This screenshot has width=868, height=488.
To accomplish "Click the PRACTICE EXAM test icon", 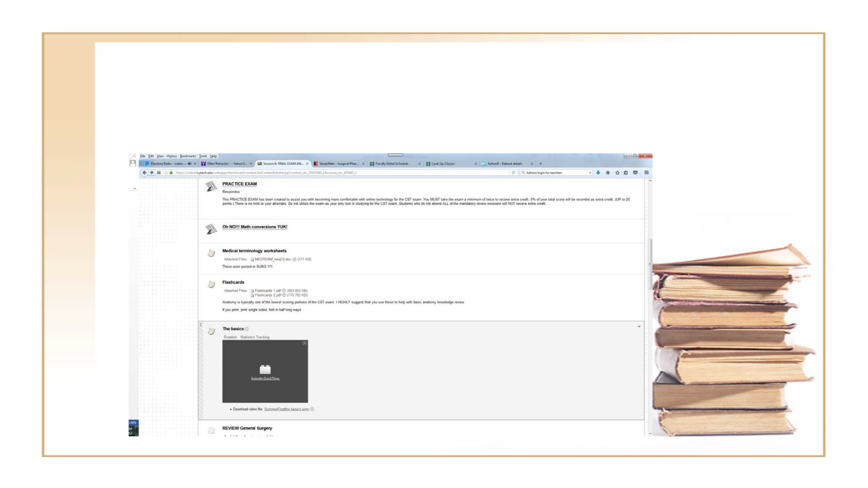I will click(211, 186).
